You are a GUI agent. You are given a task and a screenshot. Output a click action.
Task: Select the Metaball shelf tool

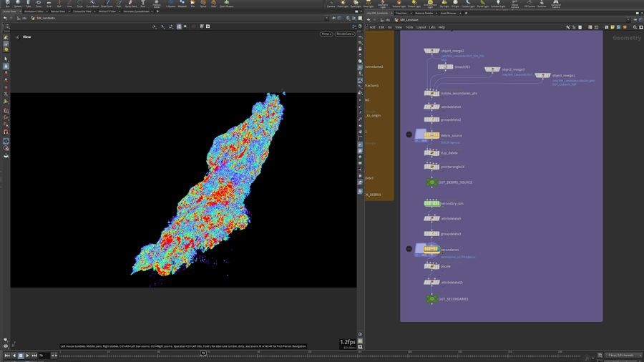click(182, 4)
